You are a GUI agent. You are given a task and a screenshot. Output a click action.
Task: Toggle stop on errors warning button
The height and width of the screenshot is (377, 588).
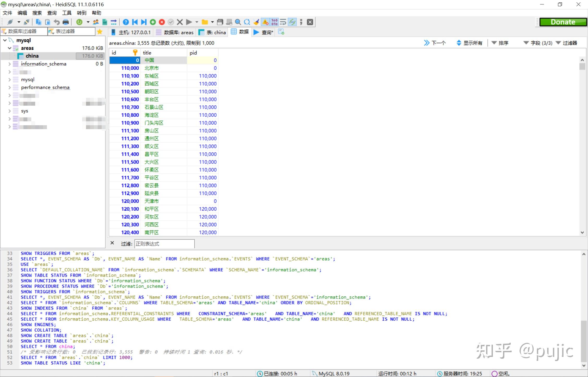point(265,22)
